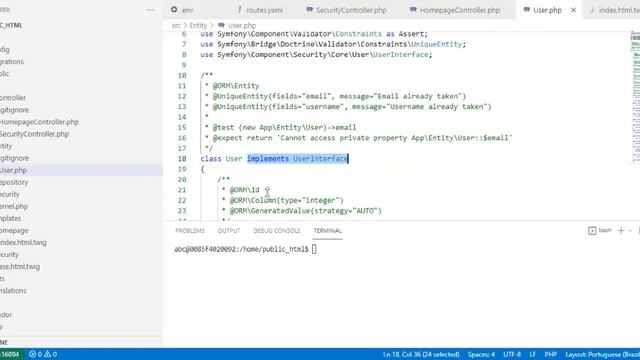Close the User.php tab
Screen dimensions: 640x360
point(573,10)
